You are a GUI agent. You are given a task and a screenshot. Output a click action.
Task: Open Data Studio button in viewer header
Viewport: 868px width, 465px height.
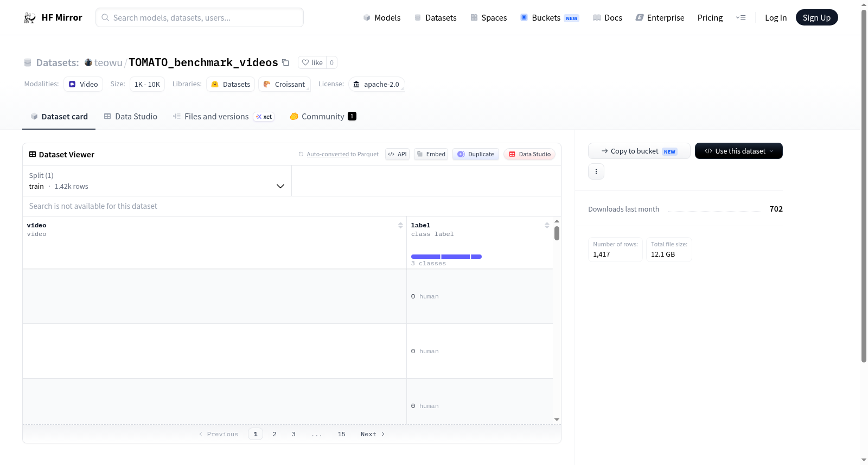[529, 154]
